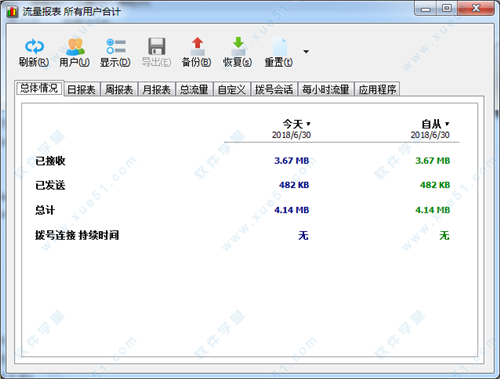
Task: Switch to the 拨号会话 tab
Action: 274,89
